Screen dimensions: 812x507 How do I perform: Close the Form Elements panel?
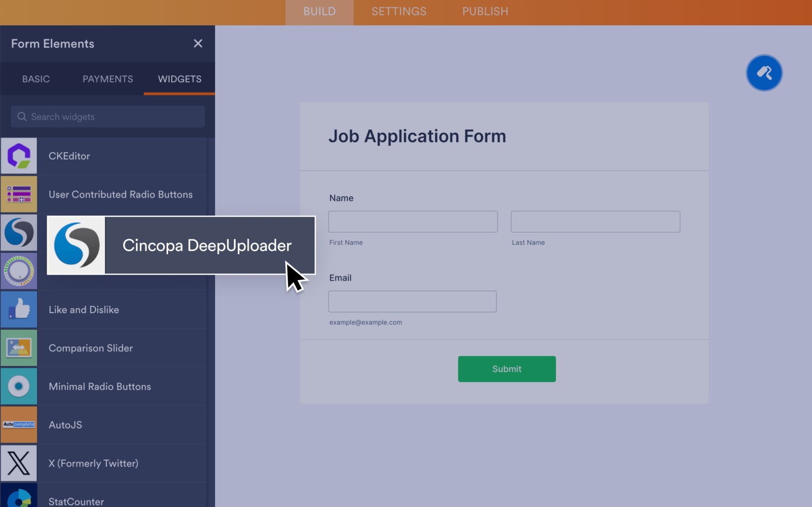click(198, 43)
